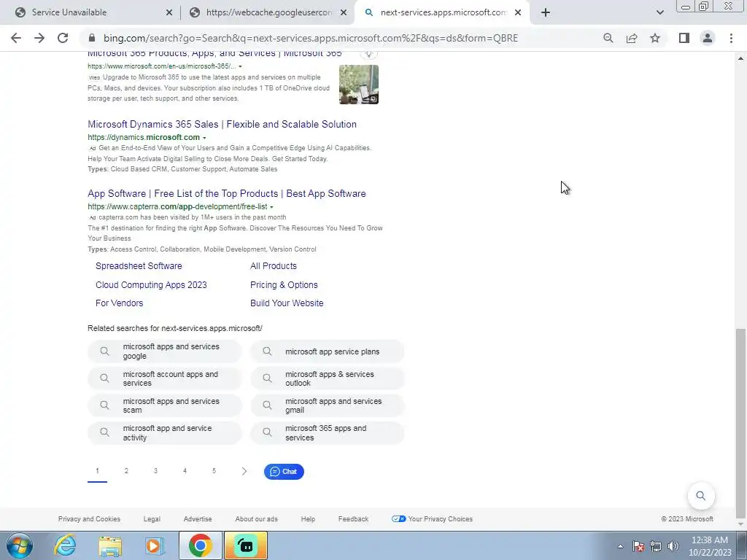
Task: Go to results page 4
Action: pos(185,471)
